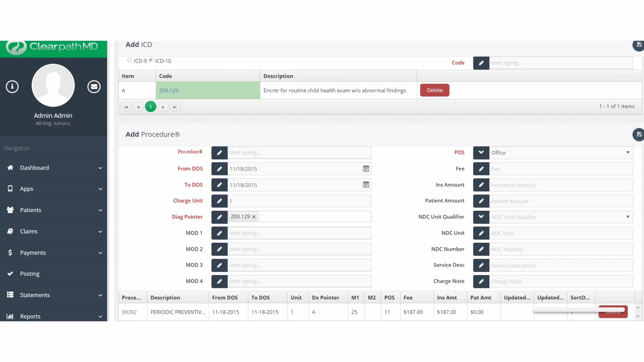Go to next page in ICD pager
The image size is (644, 362).
[x=163, y=107]
